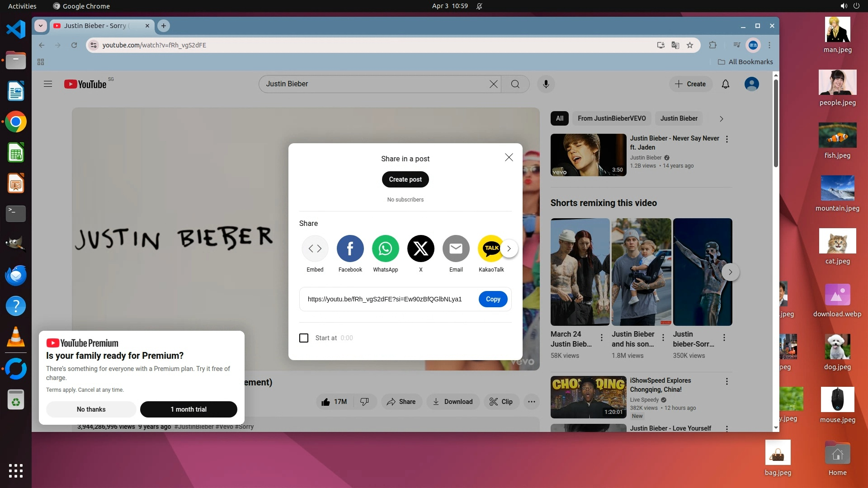868x488 pixels.
Task: Choose the Email share icon
Action: 456,249
